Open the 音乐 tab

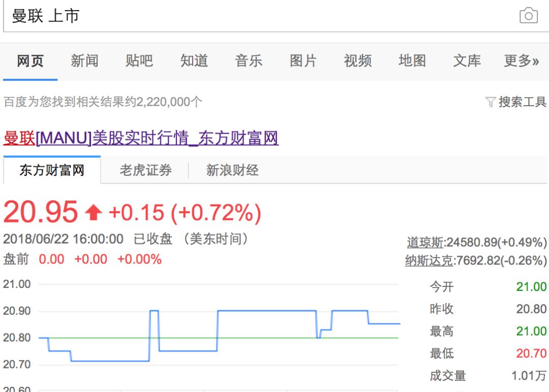[x=249, y=61]
